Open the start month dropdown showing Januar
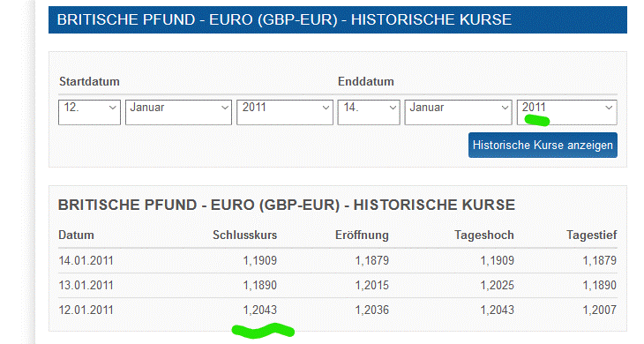Screen dimensions: 644x344 pyautogui.click(x=178, y=112)
